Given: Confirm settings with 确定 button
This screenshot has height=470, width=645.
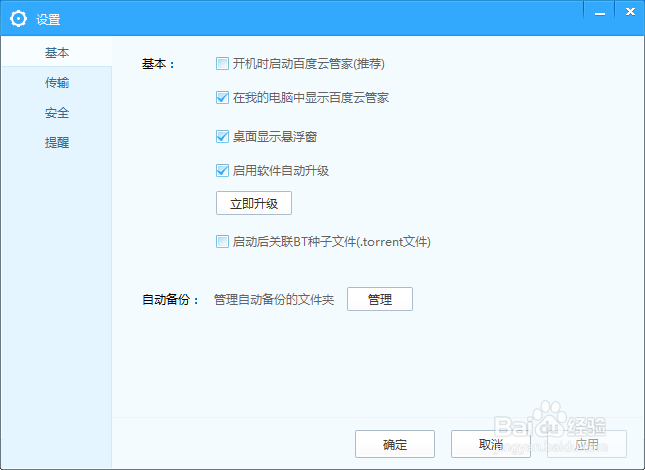Looking at the screenshot, I should tap(395, 444).
